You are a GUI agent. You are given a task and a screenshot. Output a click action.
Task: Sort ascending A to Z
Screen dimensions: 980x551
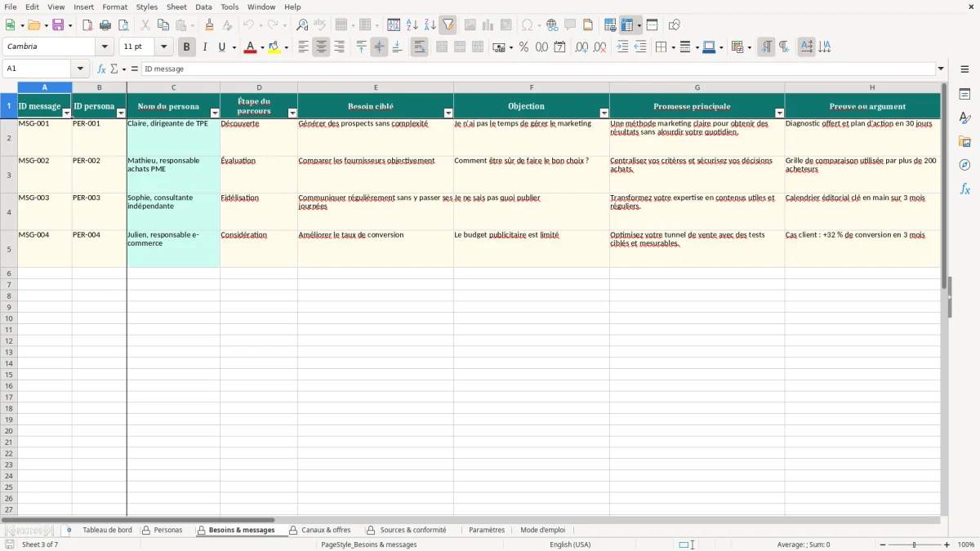point(412,25)
